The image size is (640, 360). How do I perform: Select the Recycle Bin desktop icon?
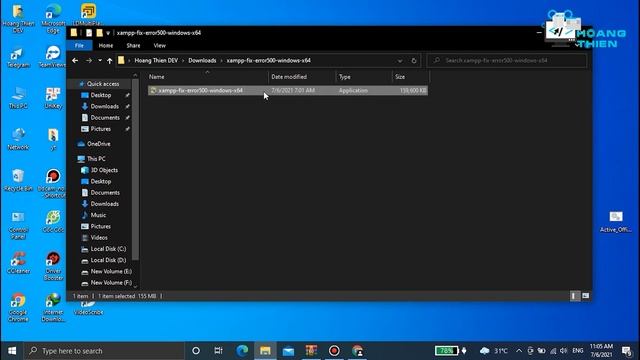18,180
